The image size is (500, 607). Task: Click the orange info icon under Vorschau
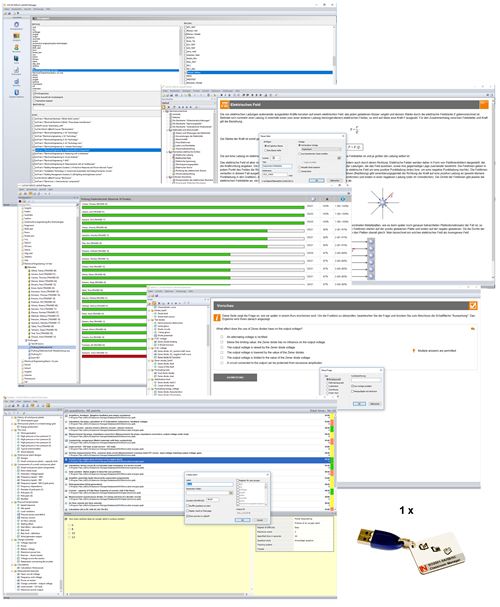[x=217, y=317]
